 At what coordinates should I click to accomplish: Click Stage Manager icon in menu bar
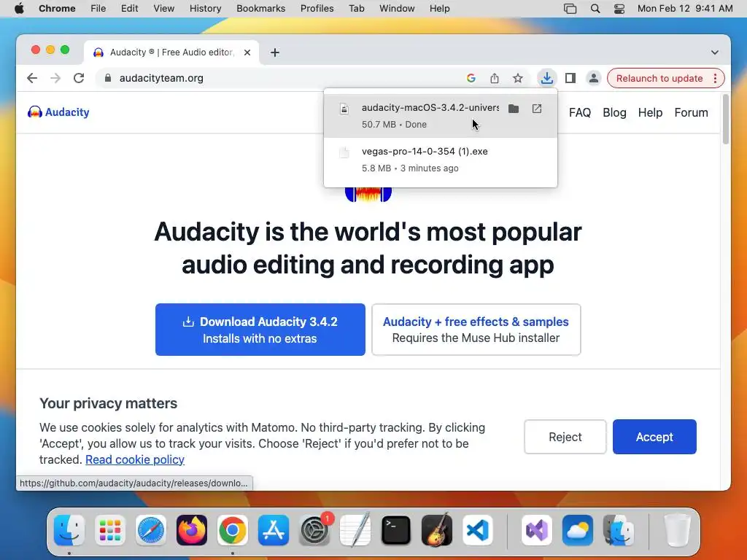(570, 9)
